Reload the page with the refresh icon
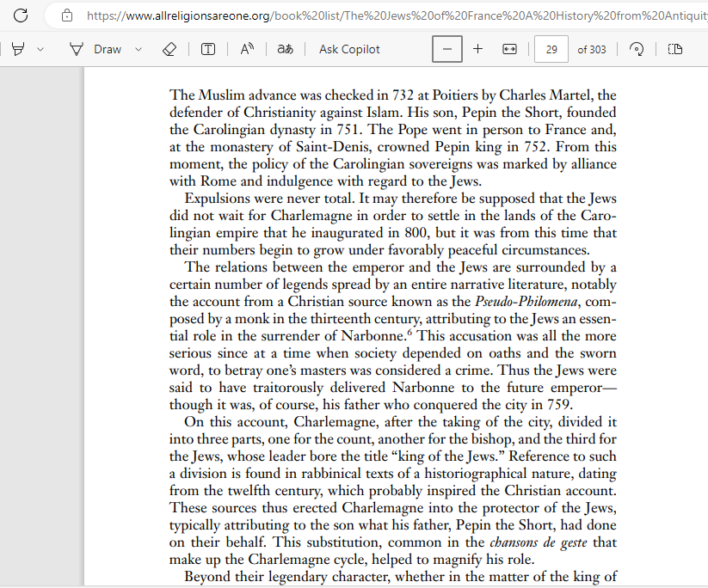The height and width of the screenshot is (588, 708). pyautogui.click(x=21, y=15)
